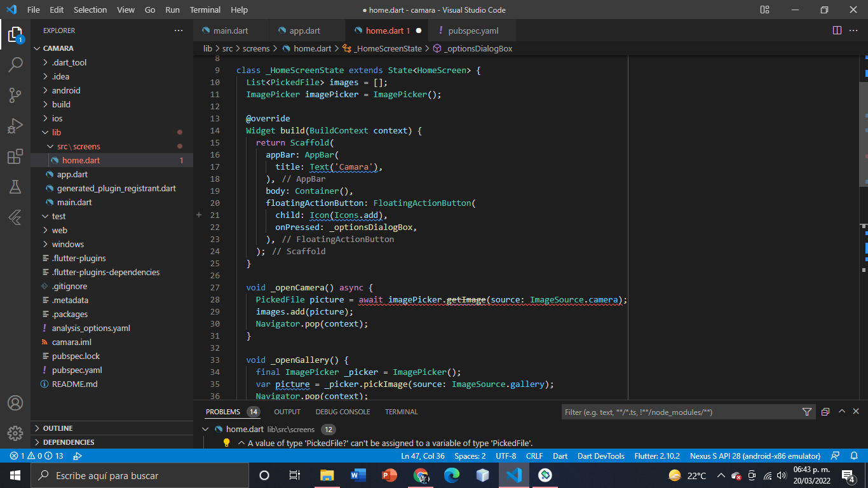Click the feedback icon in status bar
The height and width of the screenshot is (488, 868).
pos(836,456)
